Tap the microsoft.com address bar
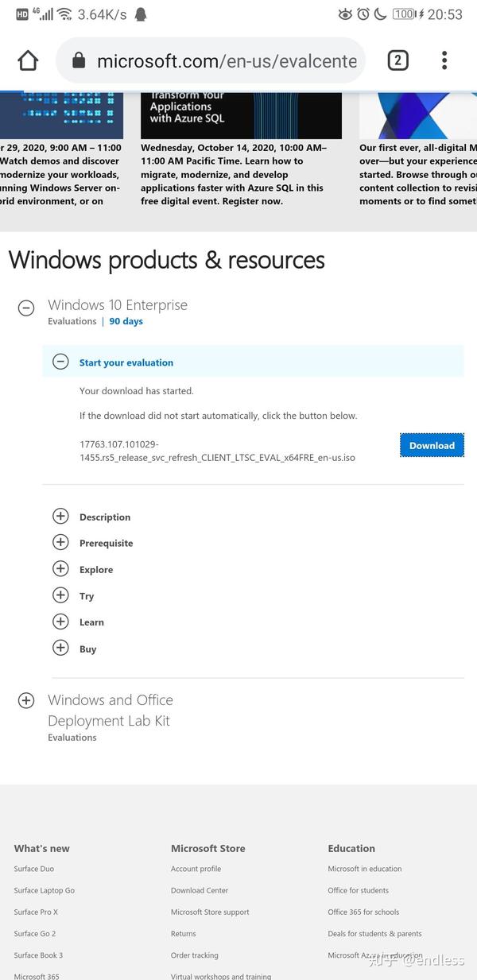 [x=211, y=60]
